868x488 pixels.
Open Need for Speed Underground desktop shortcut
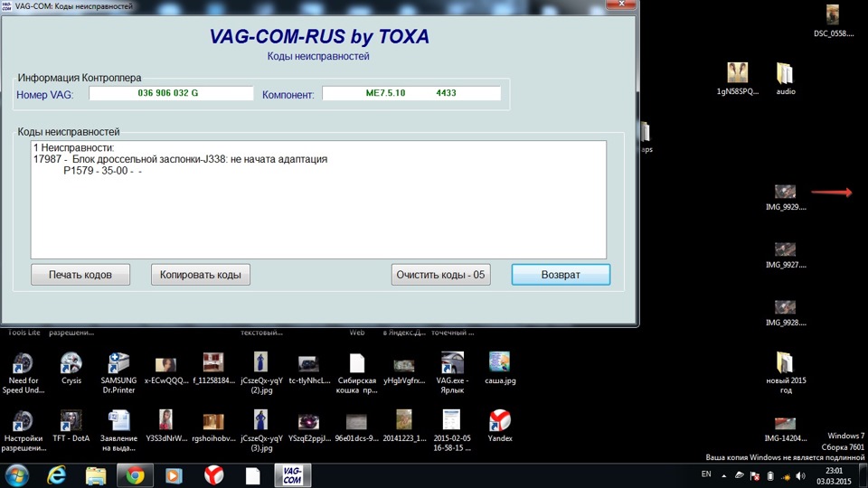click(24, 373)
